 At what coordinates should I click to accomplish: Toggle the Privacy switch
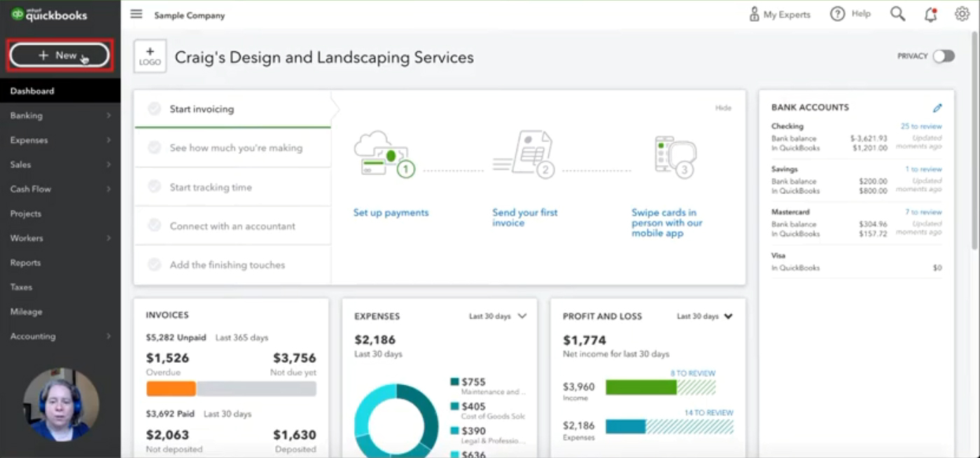[943, 56]
